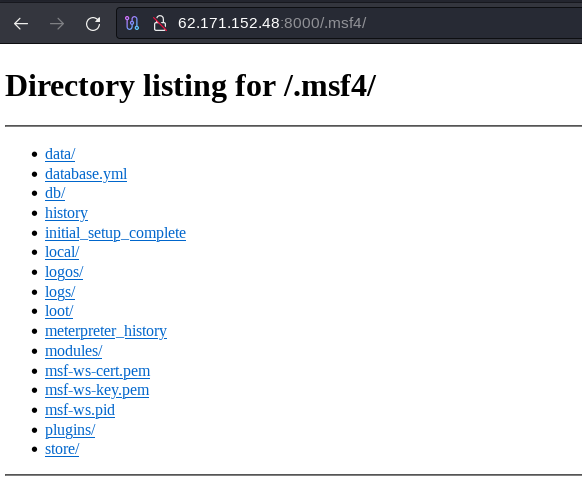
Task: Click the browser back arrow button
Action: 21,24
